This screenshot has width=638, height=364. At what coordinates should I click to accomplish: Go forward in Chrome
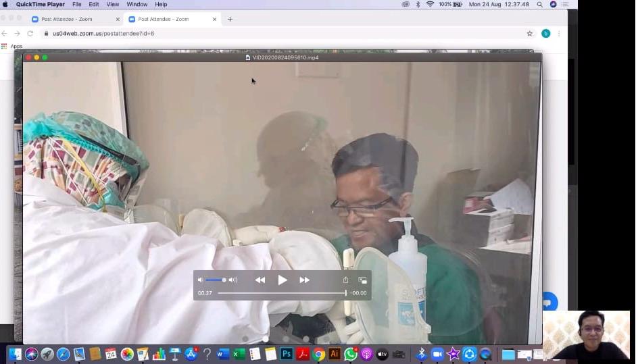pyautogui.click(x=17, y=33)
